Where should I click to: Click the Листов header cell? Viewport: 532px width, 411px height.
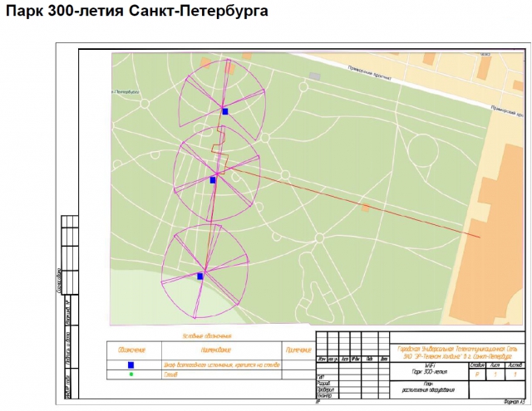pos(515,365)
